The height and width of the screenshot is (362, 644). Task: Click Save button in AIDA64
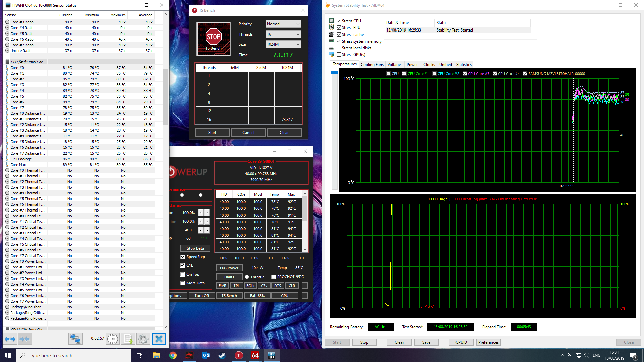(426, 342)
